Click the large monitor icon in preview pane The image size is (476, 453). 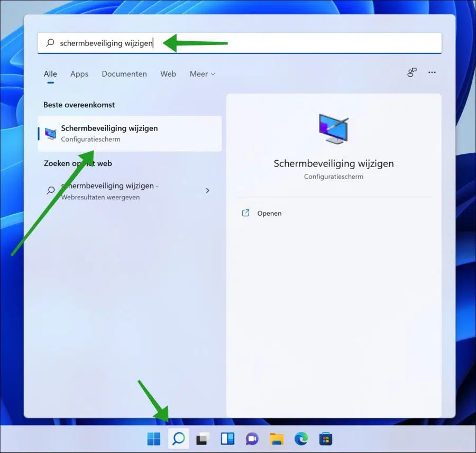(333, 129)
